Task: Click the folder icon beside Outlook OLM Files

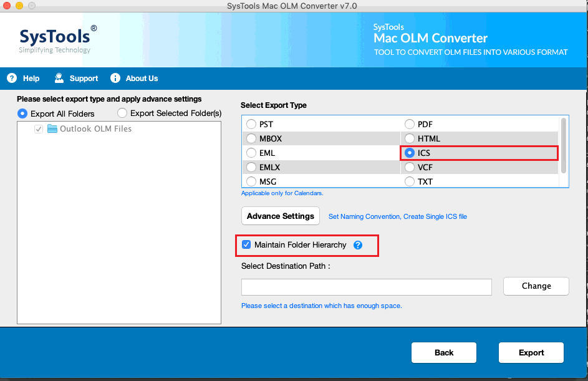Action: pyautogui.click(x=53, y=128)
